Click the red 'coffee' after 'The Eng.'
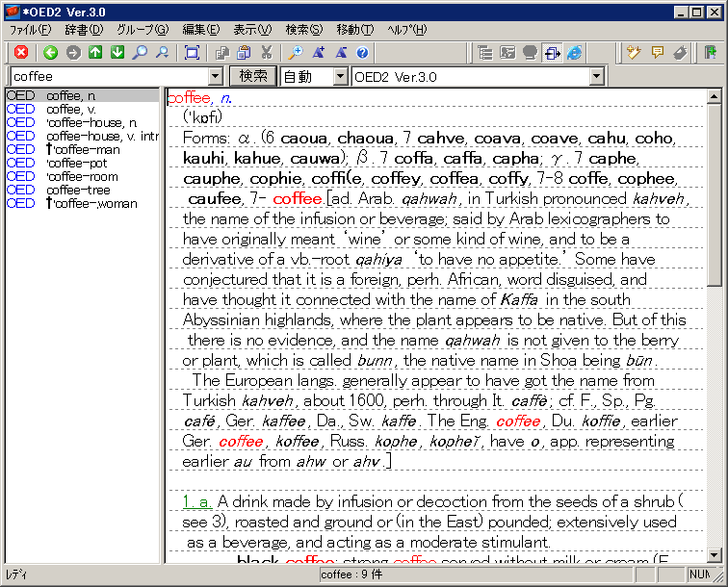 [x=518, y=421]
